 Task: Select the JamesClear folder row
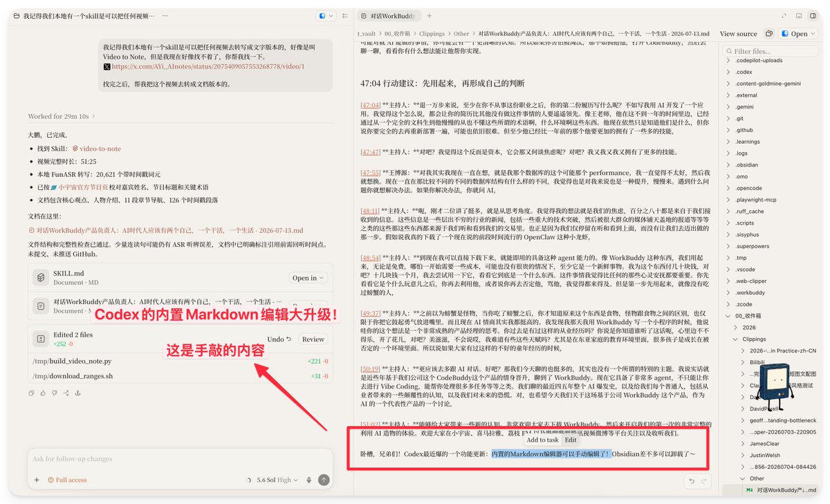pos(770,444)
